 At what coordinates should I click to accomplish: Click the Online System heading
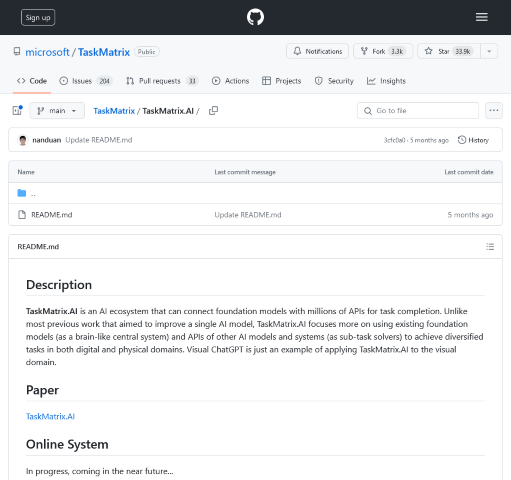(x=67, y=444)
